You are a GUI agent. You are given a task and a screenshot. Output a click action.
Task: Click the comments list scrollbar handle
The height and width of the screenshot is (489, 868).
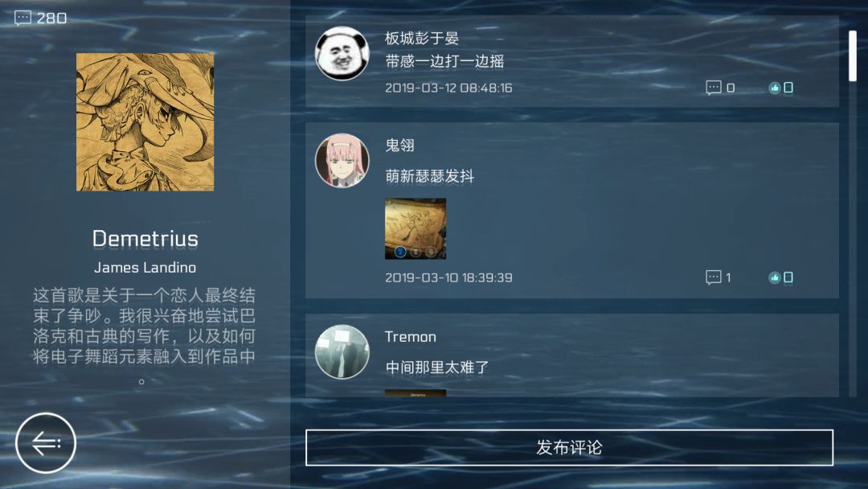click(853, 56)
